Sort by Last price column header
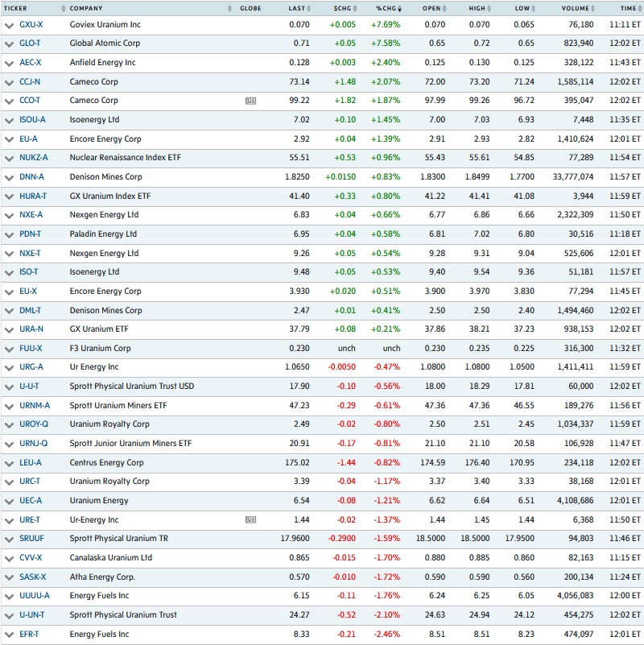 tap(297, 8)
